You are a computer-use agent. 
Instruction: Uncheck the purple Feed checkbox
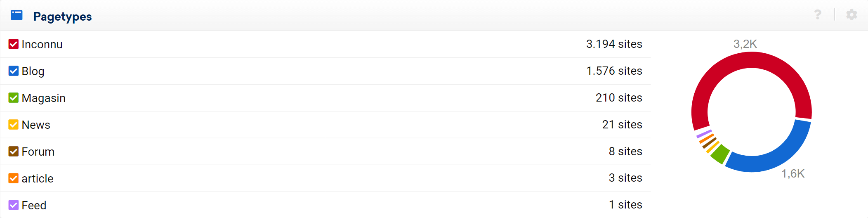(14, 205)
